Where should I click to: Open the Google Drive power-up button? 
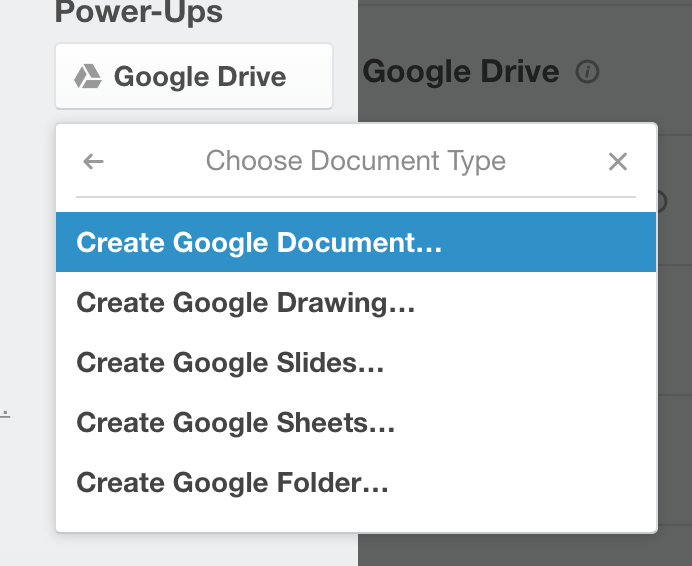pyautogui.click(x=194, y=76)
